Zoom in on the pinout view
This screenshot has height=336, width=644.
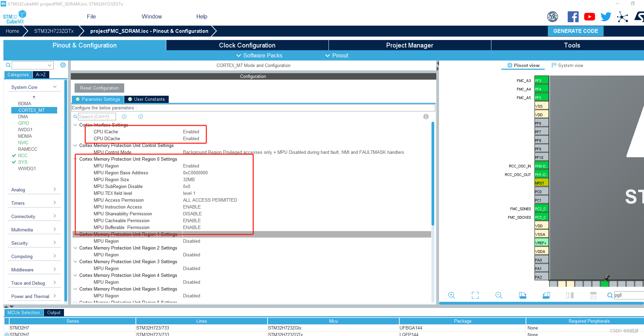tap(452, 295)
